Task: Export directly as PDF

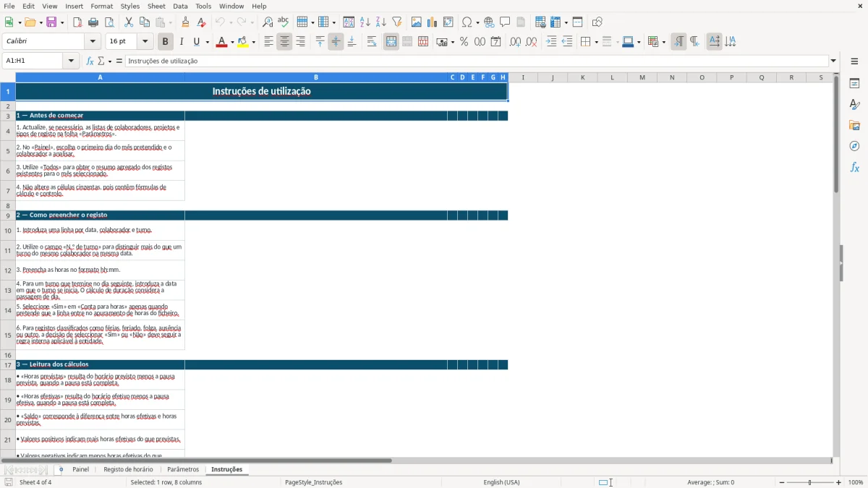Action: point(77,22)
